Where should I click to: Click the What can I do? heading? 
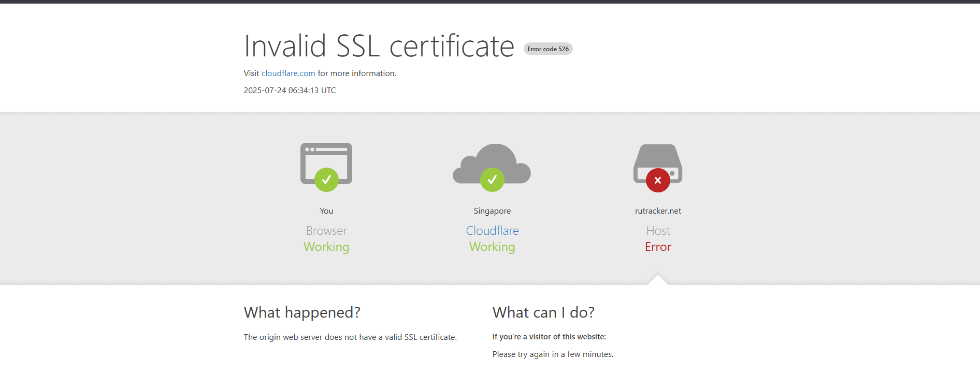543,312
